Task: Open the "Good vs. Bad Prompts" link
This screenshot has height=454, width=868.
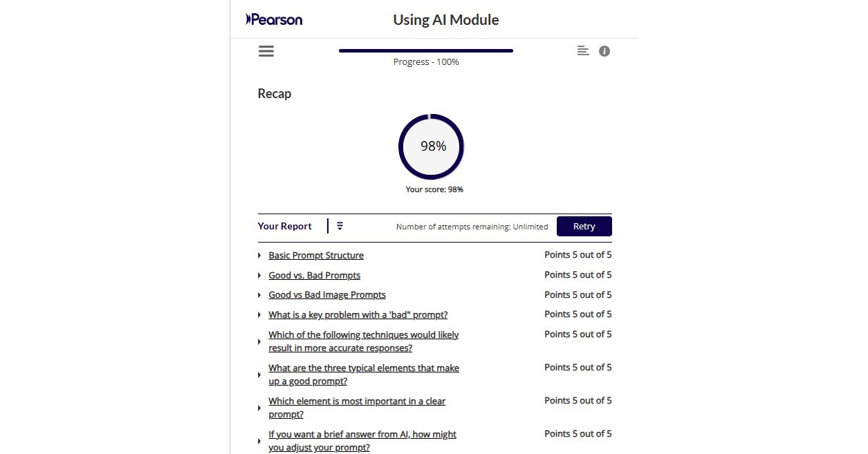Action: [x=314, y=275]
